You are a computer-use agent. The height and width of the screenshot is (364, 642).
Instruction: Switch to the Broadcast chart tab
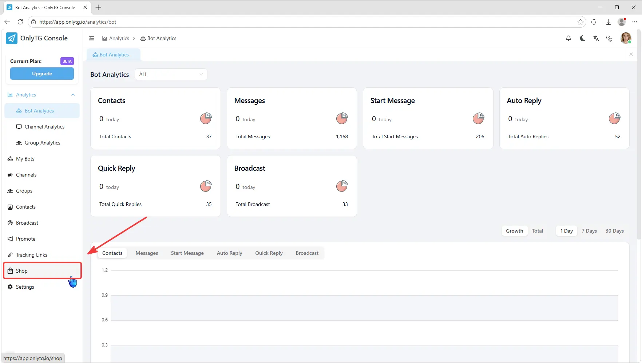pos(307,253)
